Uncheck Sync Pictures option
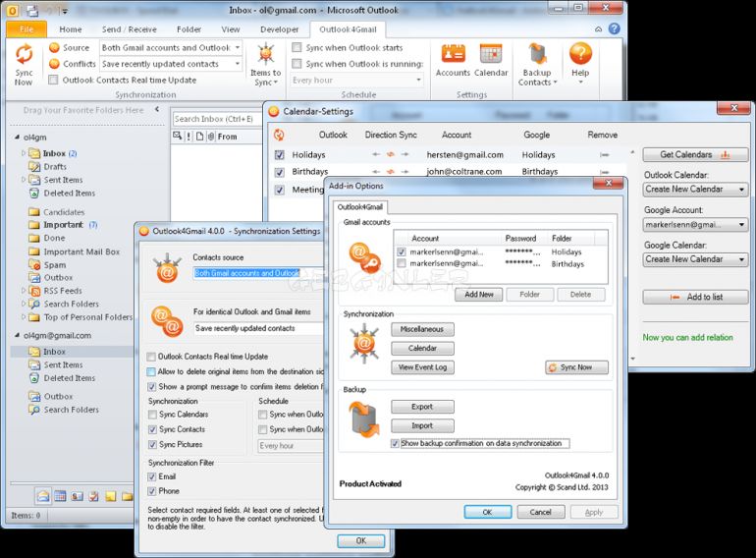 pos(152,444)
